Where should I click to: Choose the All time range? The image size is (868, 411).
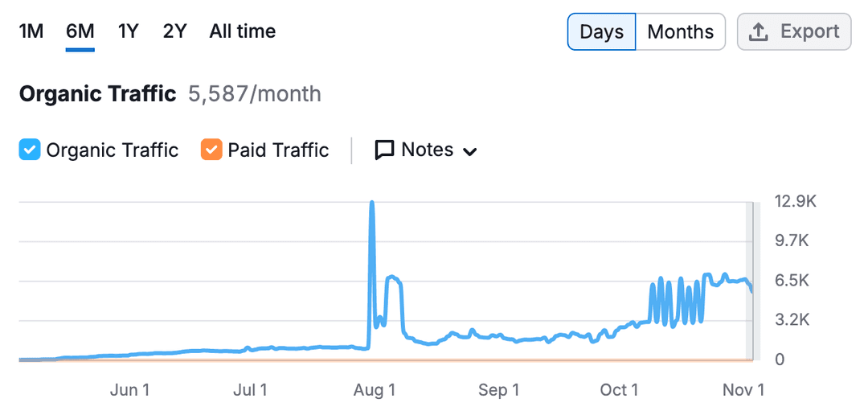click(243, 31)
